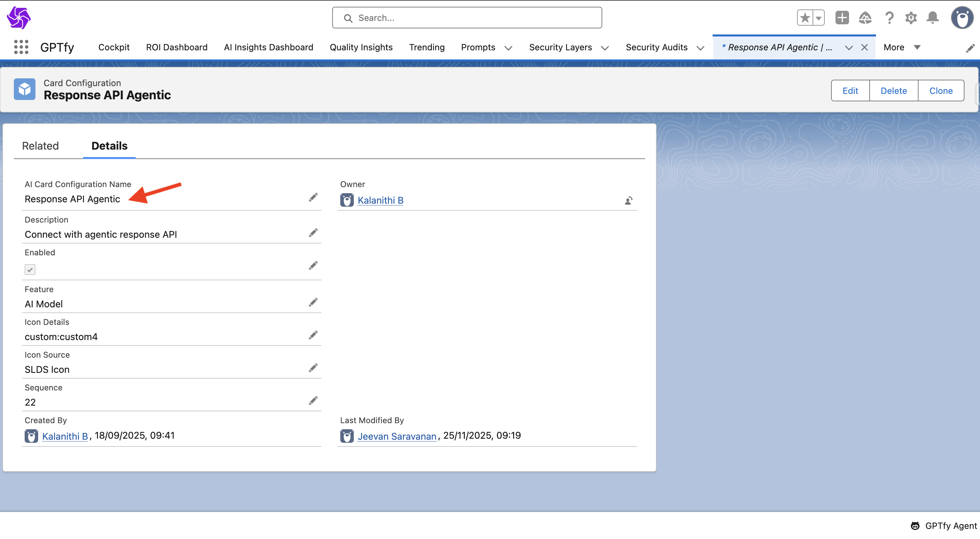
Task: Click the Change Owner icon
Action: [x=629, y=201]
